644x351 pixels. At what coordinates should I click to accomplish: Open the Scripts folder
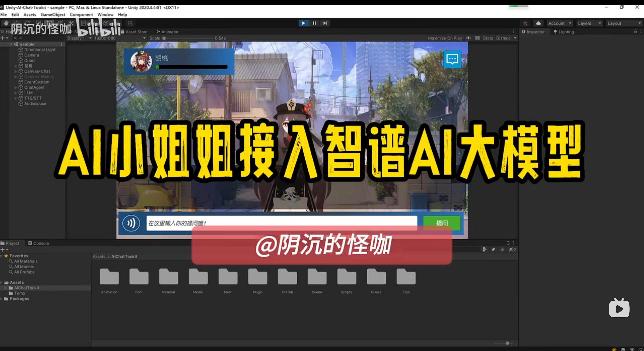(x=346, y=281)
